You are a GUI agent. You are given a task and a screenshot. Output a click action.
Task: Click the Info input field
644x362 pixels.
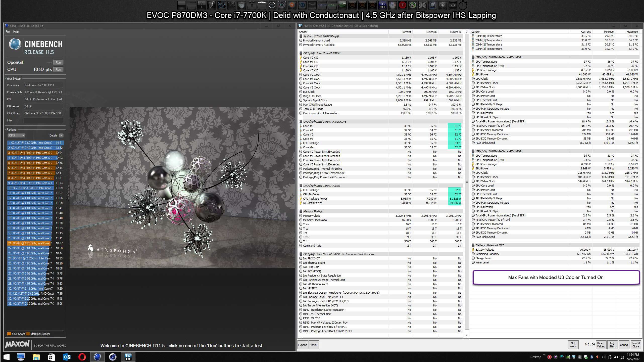coord(43,120)
